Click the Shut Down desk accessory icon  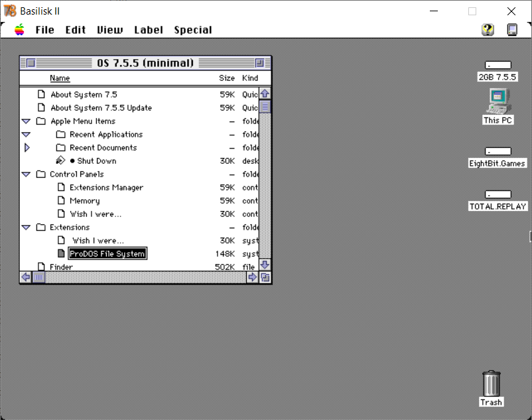click(60, 160)
